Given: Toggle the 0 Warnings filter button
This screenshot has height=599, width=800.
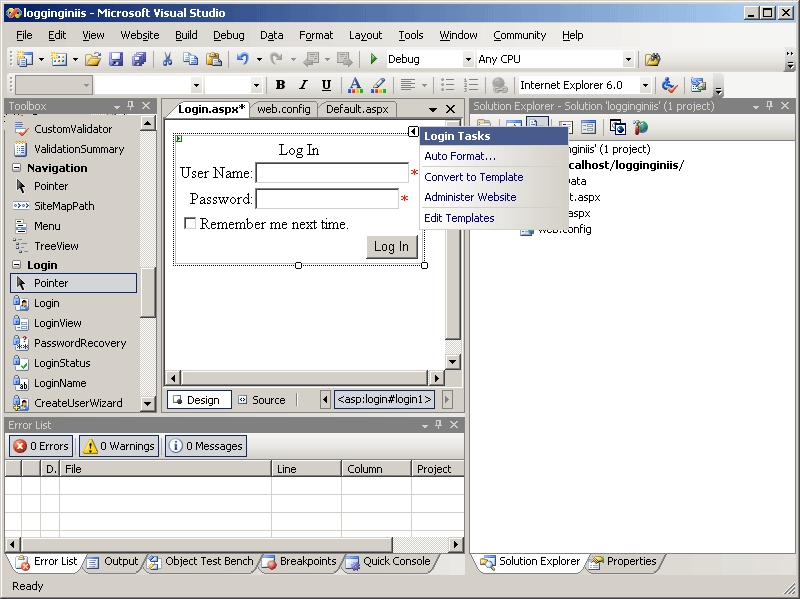Looking at the screenshot, I should point(118,446).
